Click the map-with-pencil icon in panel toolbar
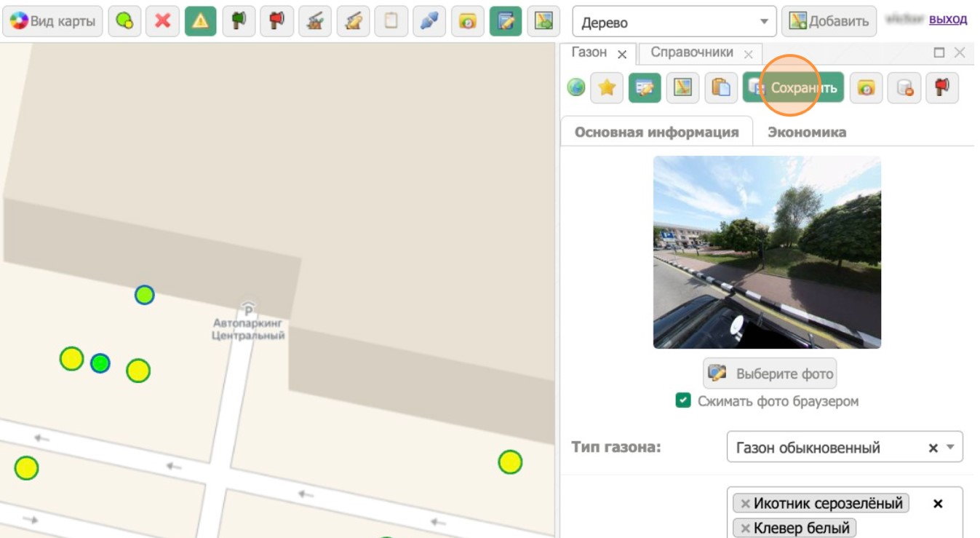Viewport: 980px width, 538px height. 683,88
